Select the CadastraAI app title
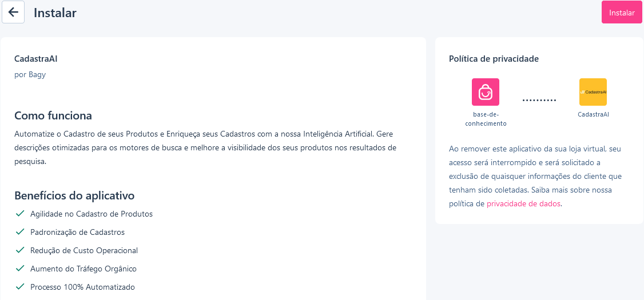Viewport: 644px width, 300px height. (x=35, y=59)
